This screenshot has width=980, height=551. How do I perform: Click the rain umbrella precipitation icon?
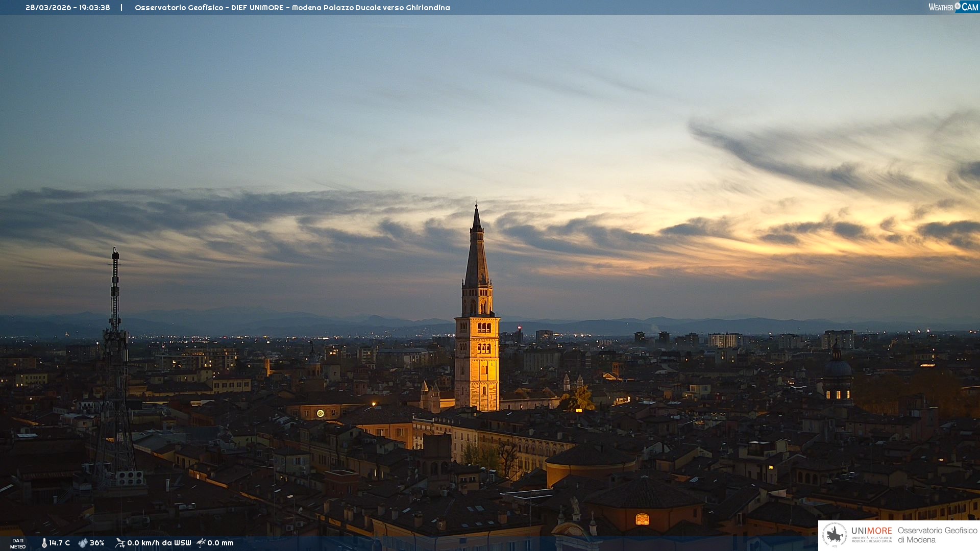pyautogui.click(x=201, y=543)
